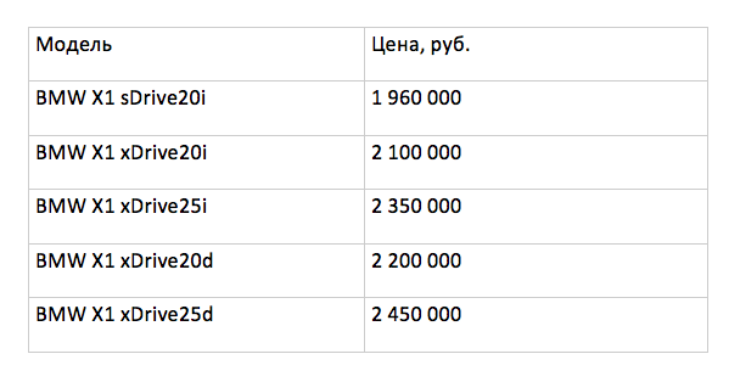Click the price 2 100 000
740x382 pixels.
click(416, 153)
